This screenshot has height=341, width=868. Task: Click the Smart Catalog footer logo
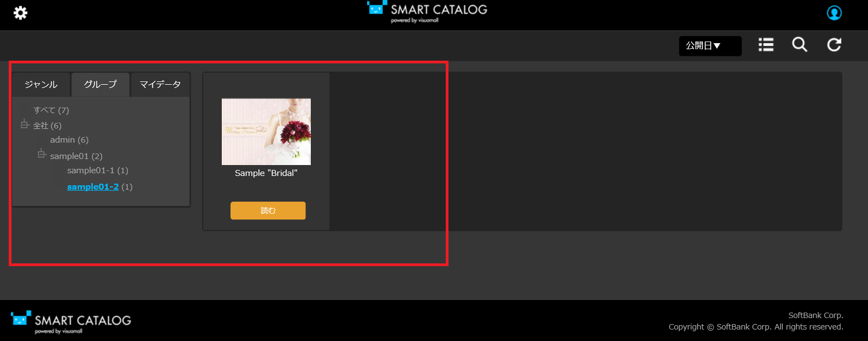click(x=71, y=322)
